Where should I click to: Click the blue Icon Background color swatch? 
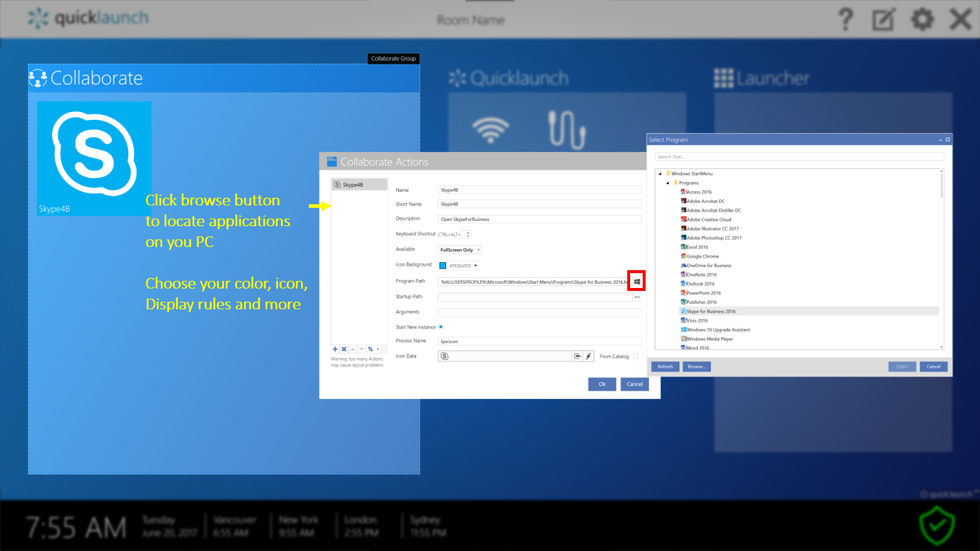tap(442, 266)
